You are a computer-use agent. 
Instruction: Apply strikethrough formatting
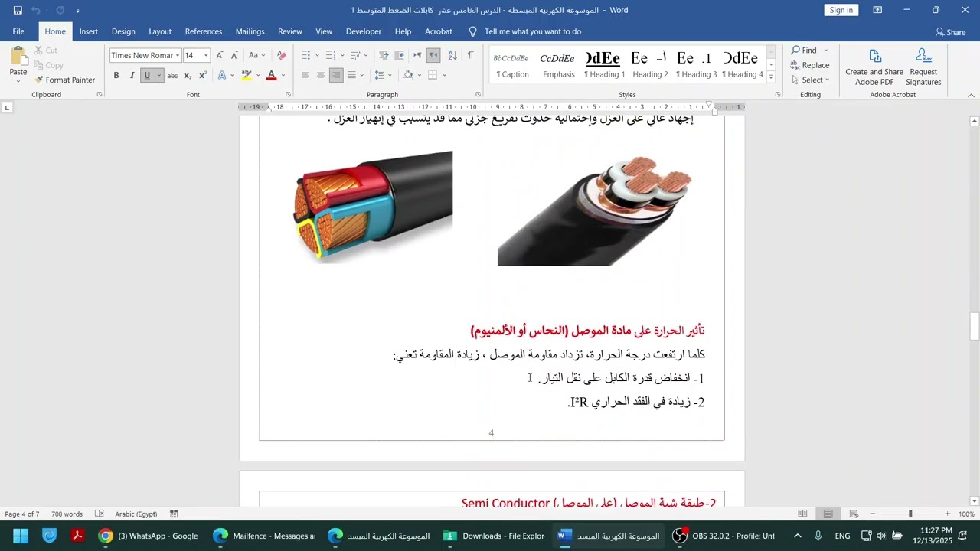pyautogui.click(x=172, y=75)
